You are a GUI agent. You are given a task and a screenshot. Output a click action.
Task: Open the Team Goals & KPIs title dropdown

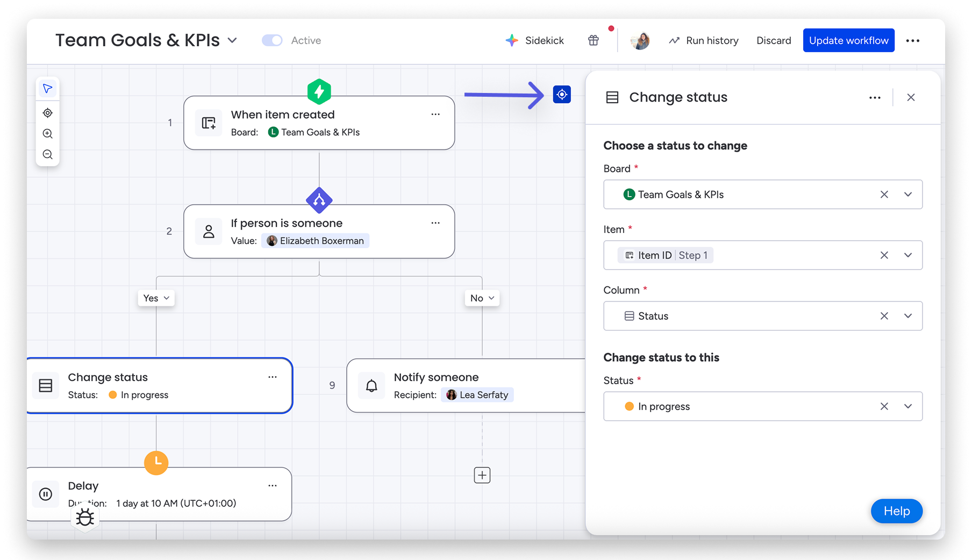[x=232, y=40]
